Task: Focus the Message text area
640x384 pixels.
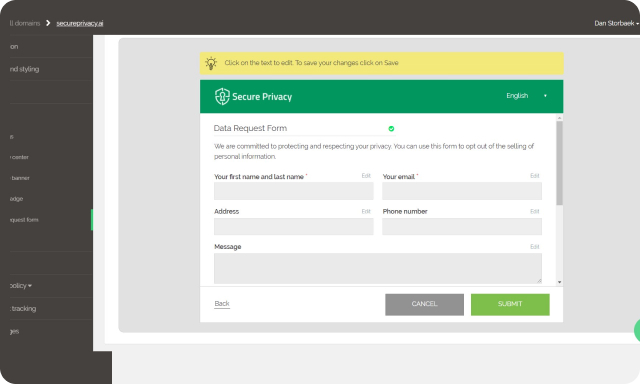Action: click(378, 269)
